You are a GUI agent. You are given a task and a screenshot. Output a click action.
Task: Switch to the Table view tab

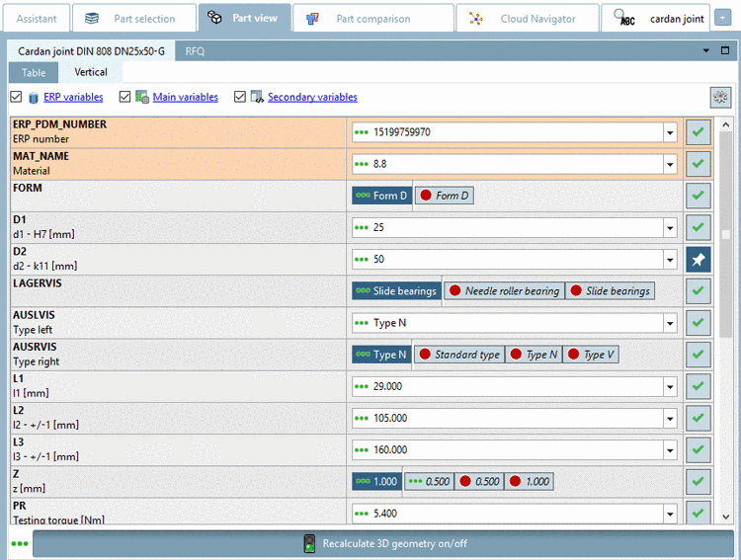click(x=34, y=73)
